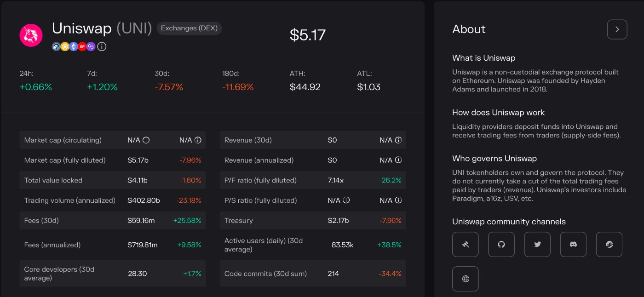Select the yellow BNB chain icon

pyautogui.click(x=65, y=46)
